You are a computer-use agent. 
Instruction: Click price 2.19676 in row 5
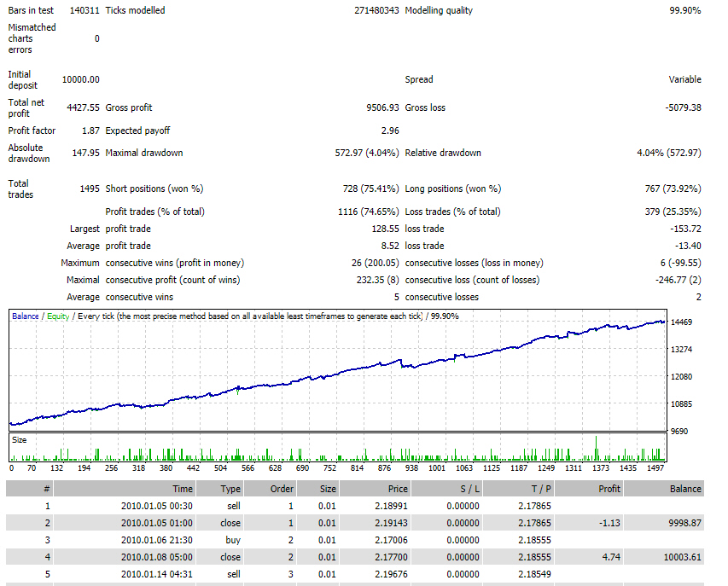(392, 574)
